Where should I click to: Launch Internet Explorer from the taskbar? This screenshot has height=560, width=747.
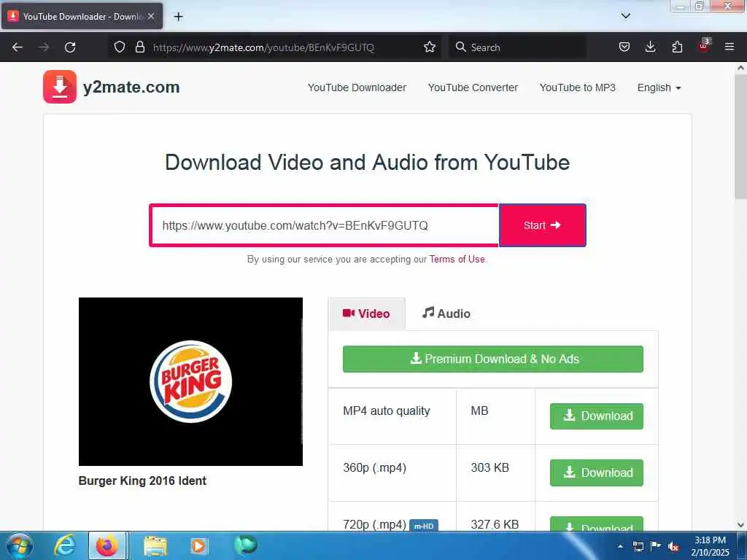pyautogui.click(x=65, y=545)
